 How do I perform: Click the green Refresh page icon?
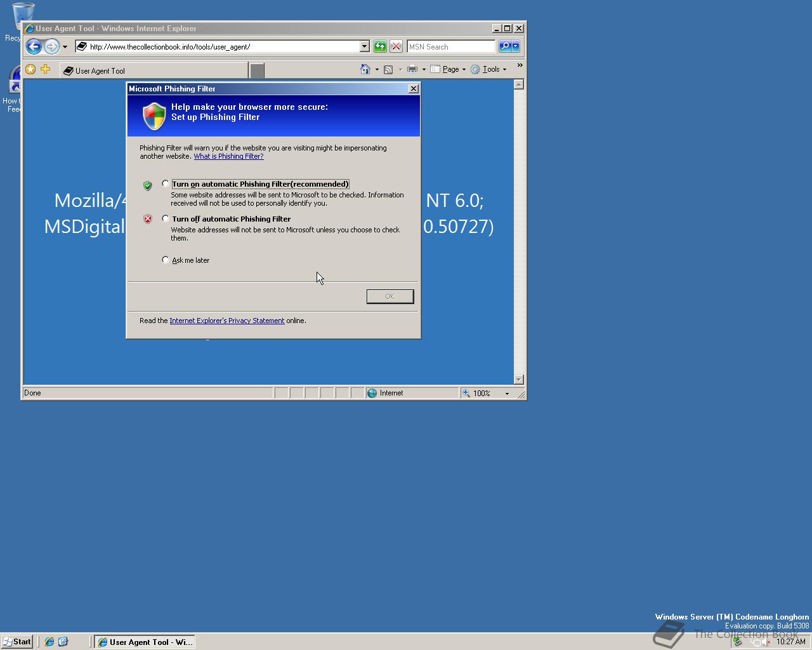(380, 46)
